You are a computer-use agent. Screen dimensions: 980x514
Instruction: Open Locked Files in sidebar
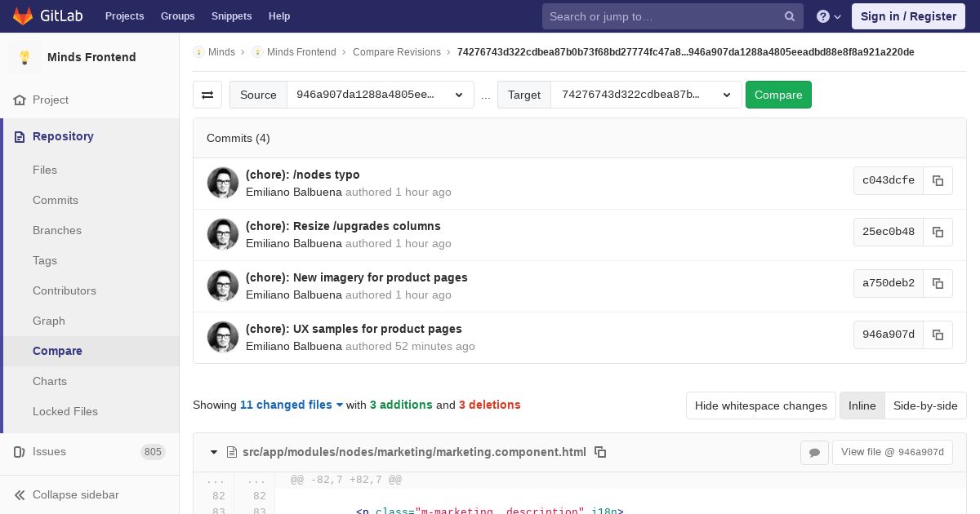click(x=65, y=411)
